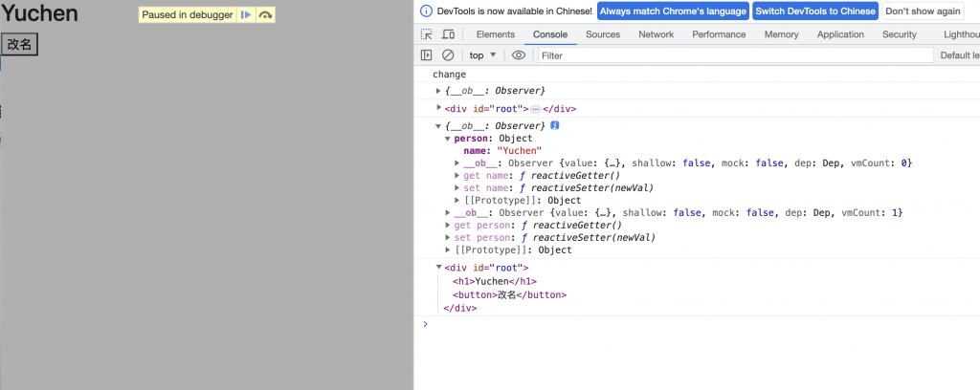
Task: Switch to the Network tab
Action: pyautogui.click(x=656, y=34)
